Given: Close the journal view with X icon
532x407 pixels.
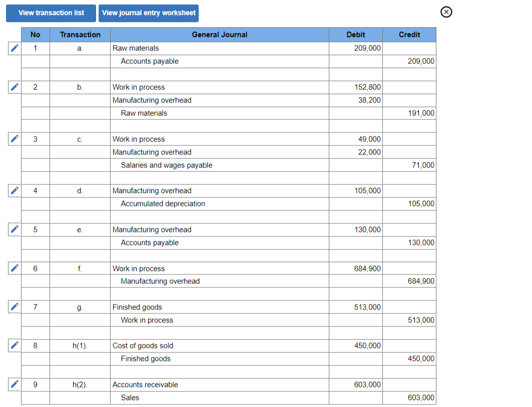Looking at the screenshot, I should coord(446,12).
